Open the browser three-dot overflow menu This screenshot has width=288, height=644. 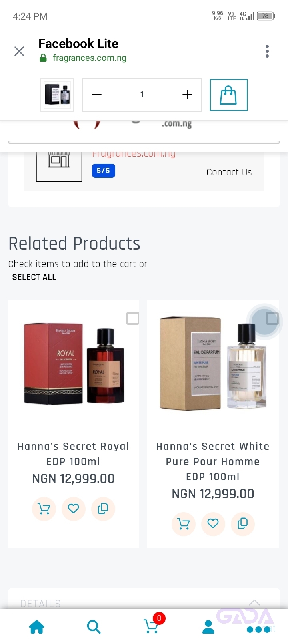267,51
